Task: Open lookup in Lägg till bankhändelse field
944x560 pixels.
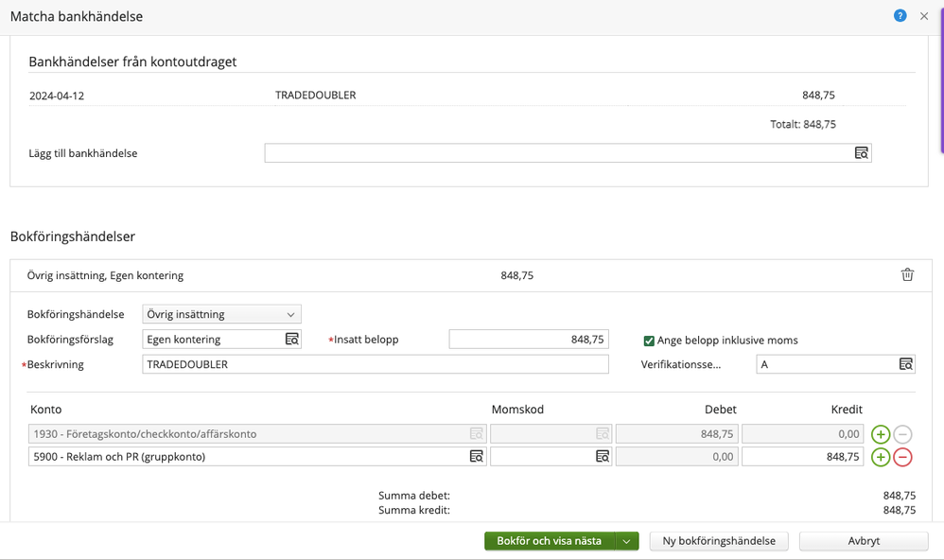Action: click(x=861, y=153)
